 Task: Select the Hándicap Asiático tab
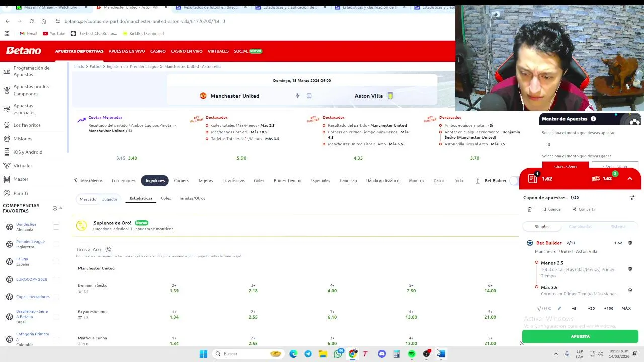(382, 180)
